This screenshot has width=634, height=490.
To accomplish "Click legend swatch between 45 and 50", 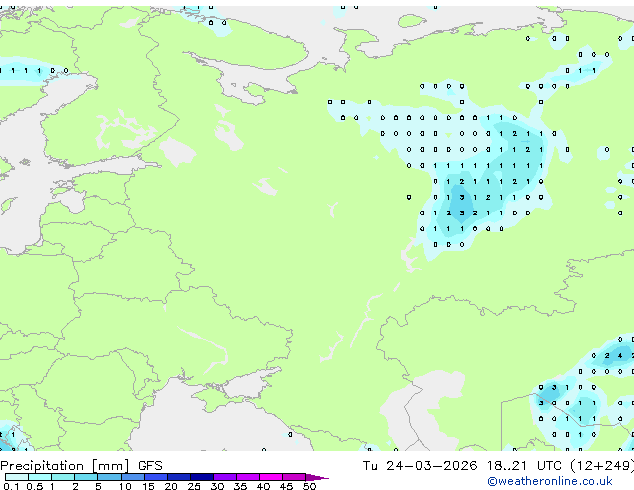I will click(294, 477).
